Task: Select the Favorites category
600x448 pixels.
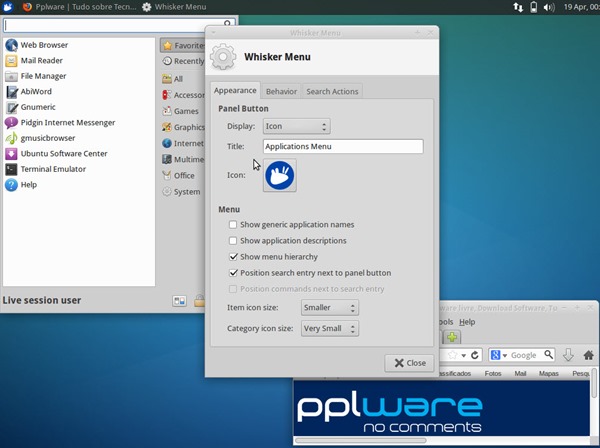Action: click(183, 46)
